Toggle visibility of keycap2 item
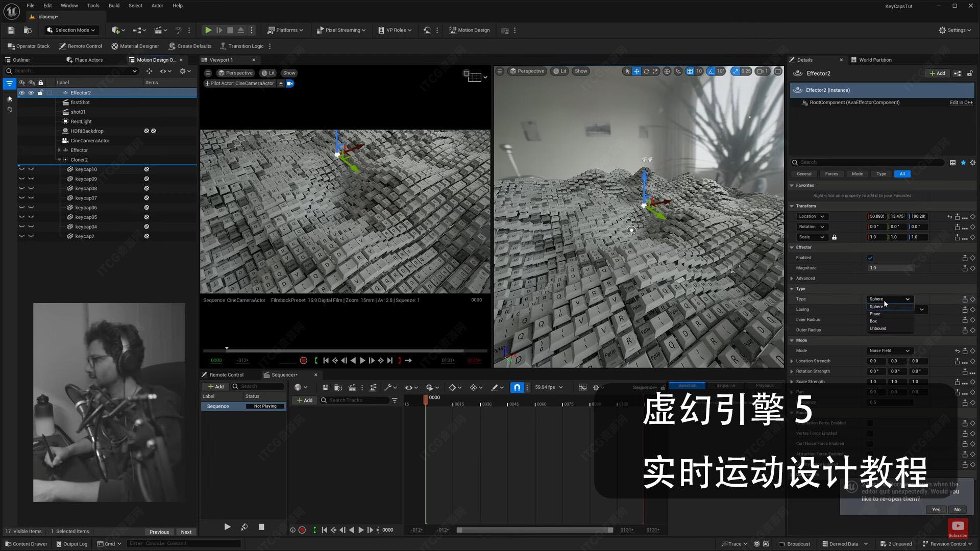The image size is (980, 551). coord(21,236)
